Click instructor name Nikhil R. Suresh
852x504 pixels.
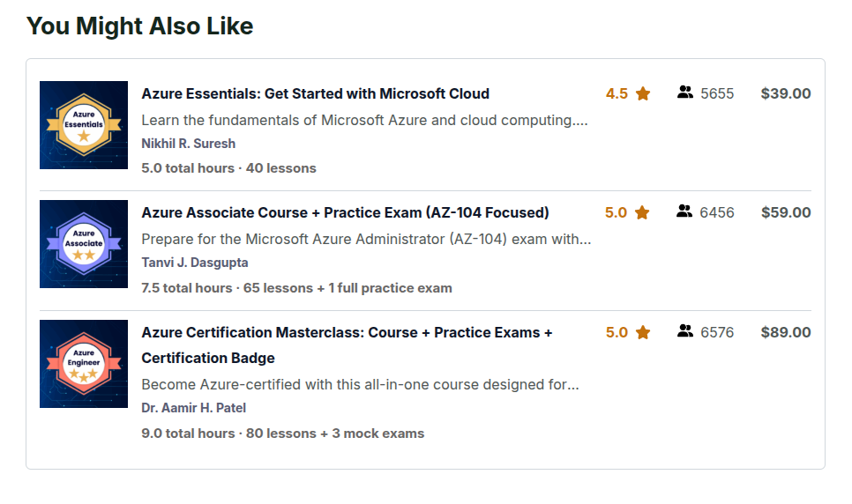pyautogui.click(x=188, y=143)
